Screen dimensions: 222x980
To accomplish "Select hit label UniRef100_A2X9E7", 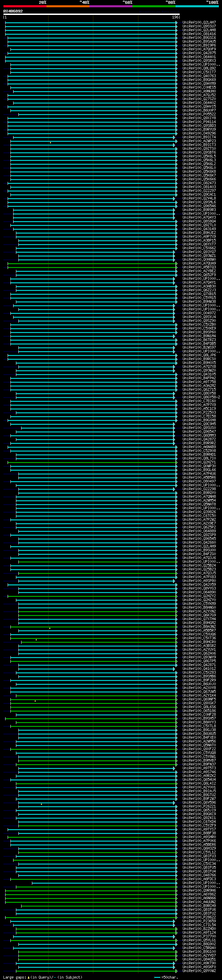I will [199, 524].
